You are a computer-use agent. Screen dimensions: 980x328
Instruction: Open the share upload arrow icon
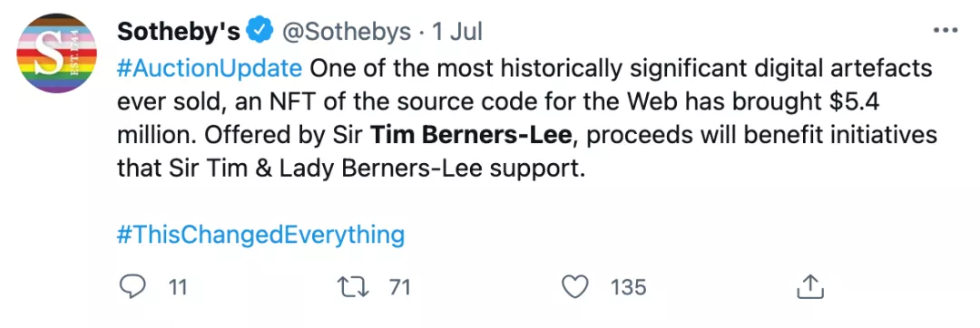tap(810, 287)
